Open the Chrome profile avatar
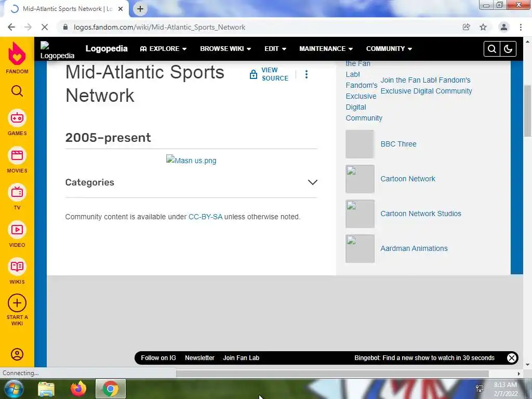The image size is (532, 399). click(x=504, y=27)
